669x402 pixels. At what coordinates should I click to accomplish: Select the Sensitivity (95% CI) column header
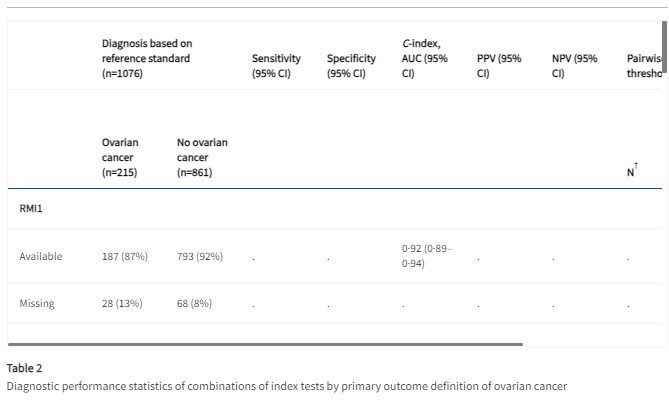[276, 66]
